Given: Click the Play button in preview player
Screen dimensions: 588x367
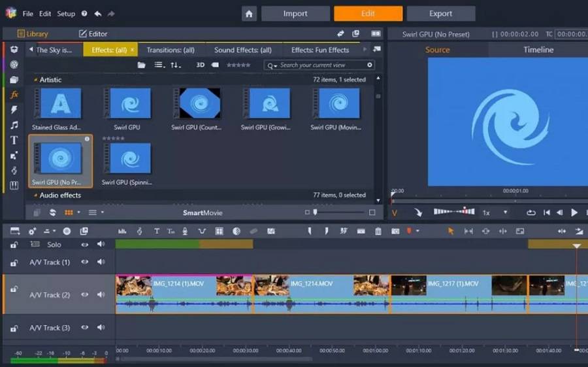Looking at the screenshot, I should 574,213.
